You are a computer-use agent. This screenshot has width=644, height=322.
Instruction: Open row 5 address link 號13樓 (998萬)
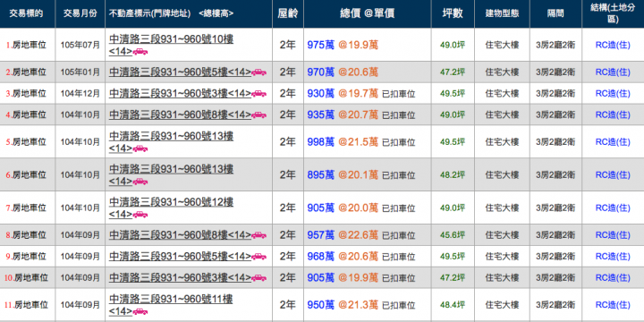(x=171, y=142)
